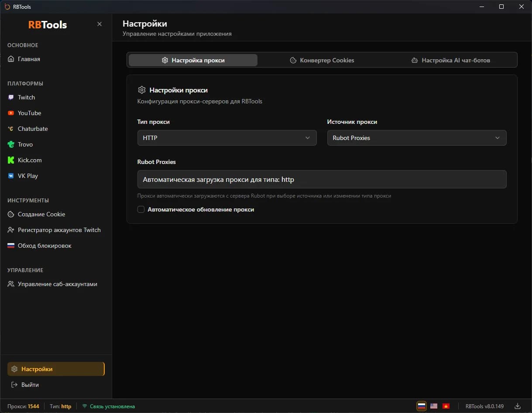This screenshot has width=532, height=413.
Task: Switch language with Russian flag in status bar
Action: (x=422, y=406)
